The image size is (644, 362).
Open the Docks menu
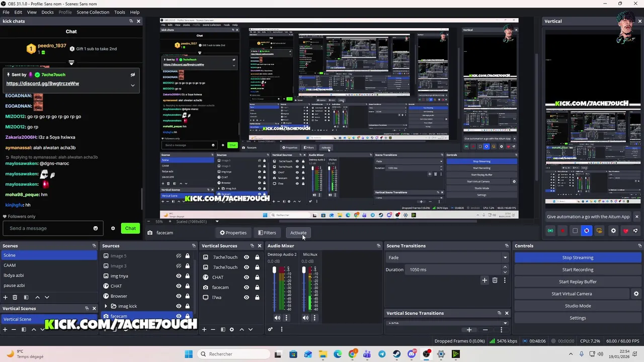coord(47,12)
